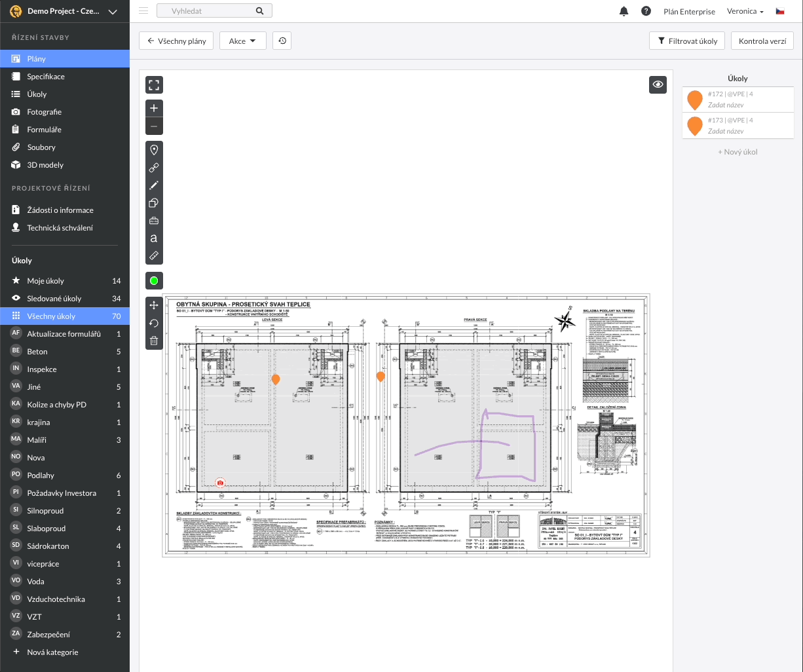Click the undo rotate arrow icon
This screenshot has width=803, height=672.
pos(154,323)
